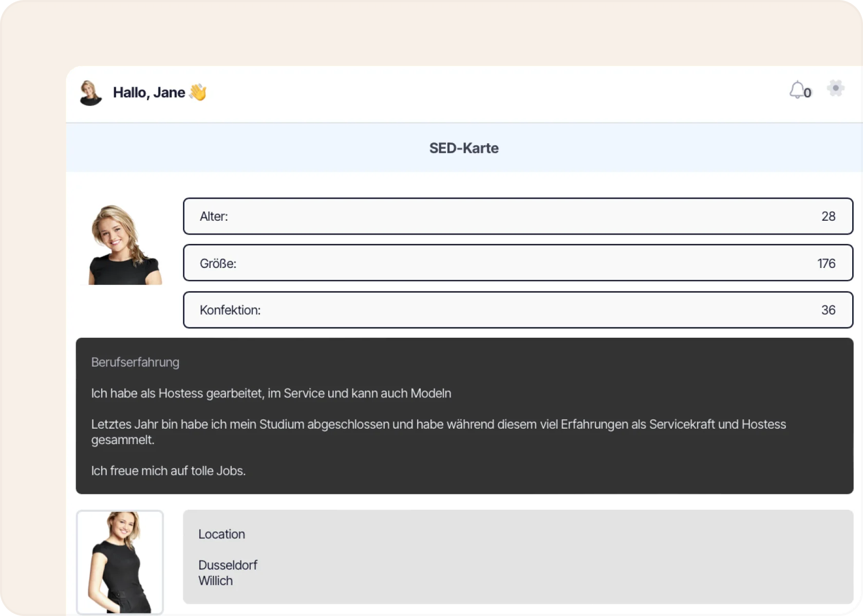Image resolution: width=863 pixels, height=616 pixels.
Task: Open the notification bell
Action: [x=797, y=90]
